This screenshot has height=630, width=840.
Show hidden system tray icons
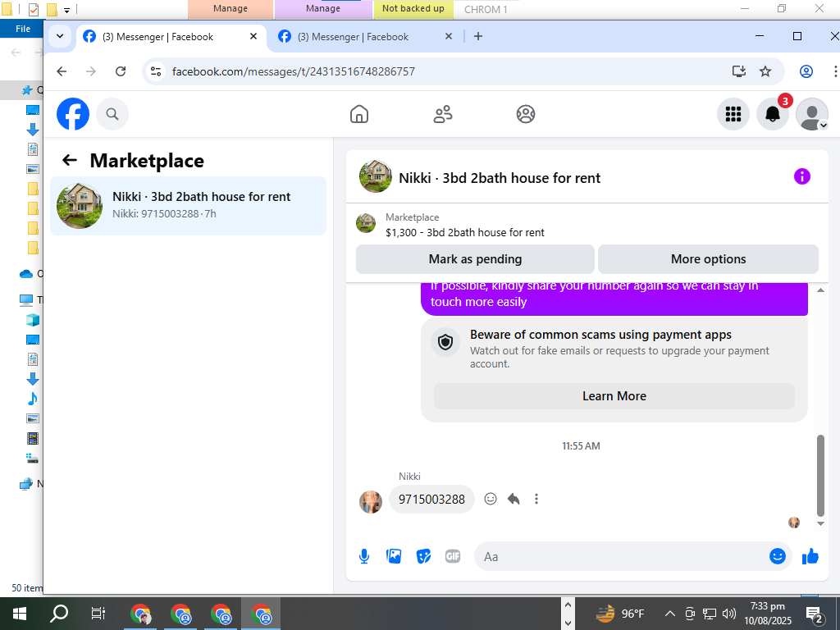[x=669, y=614]
